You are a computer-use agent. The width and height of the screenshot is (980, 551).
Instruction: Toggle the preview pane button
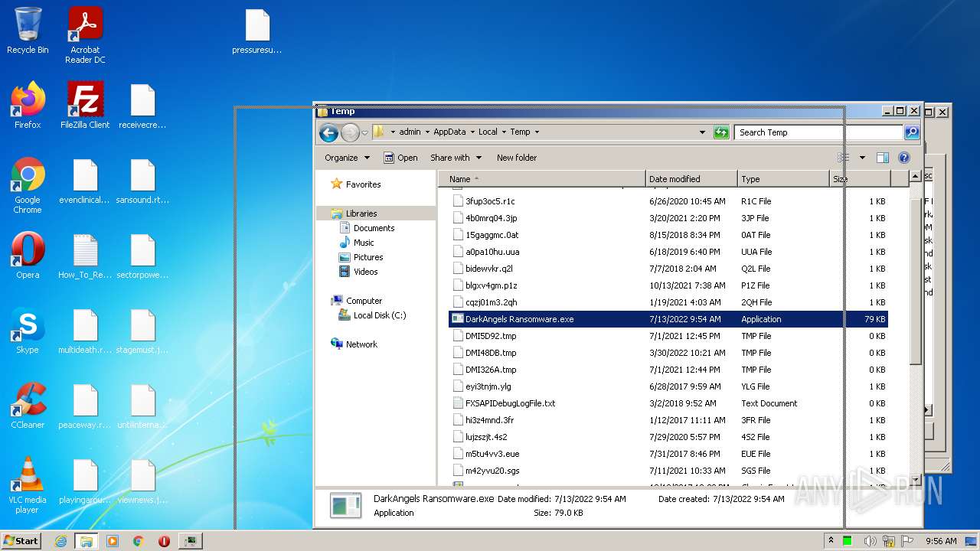[882, 158]
